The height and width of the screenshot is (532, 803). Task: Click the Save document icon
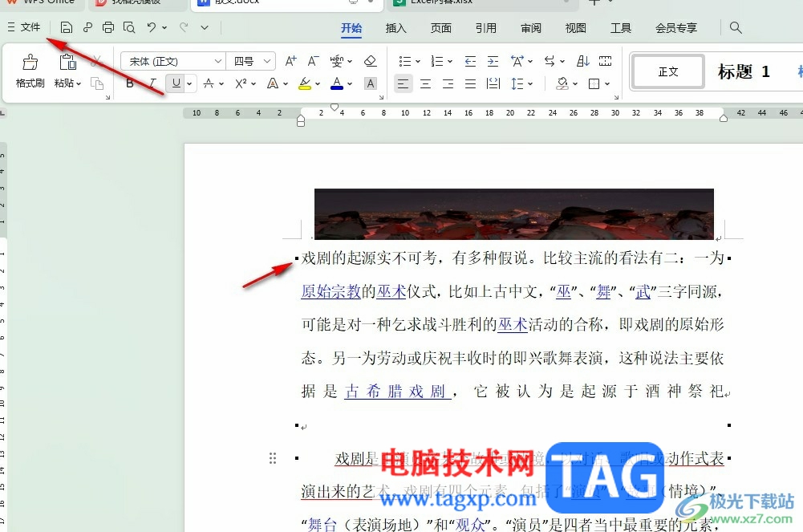click(x=66, y=27)
